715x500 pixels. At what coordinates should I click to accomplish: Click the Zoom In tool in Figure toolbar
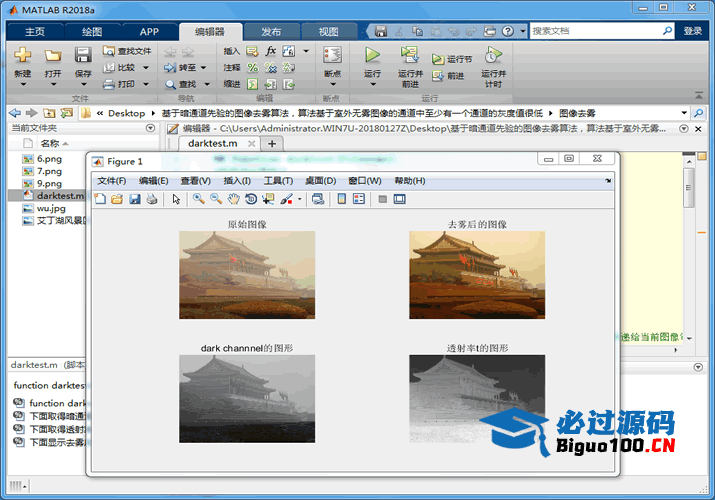(x=198, y=199)
